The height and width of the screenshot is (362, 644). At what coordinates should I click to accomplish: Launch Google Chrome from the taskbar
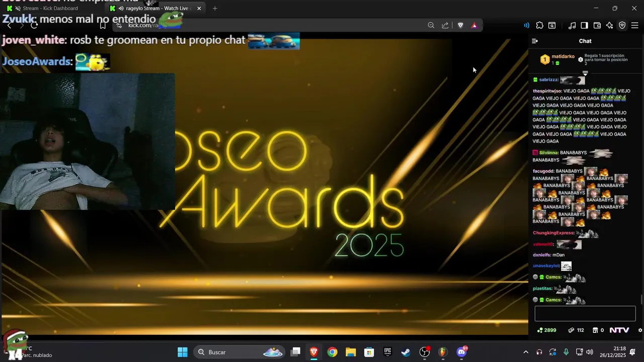click(x=332, y=352)
